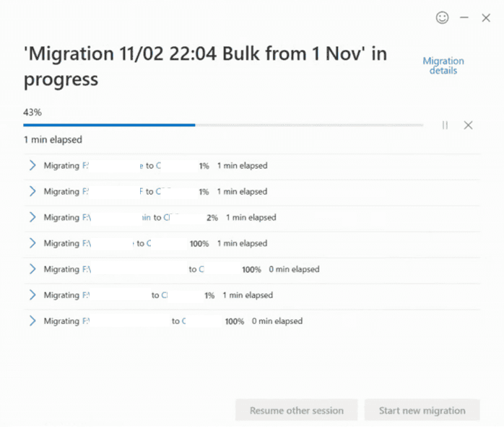Click the smiley feedback icon
504x427 pixels.
[x=443, y=17]
